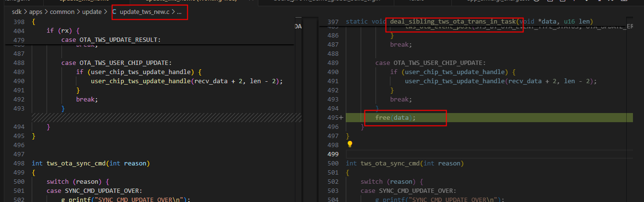Click sticky line number 397
This screenshot has width=644, height=202.
coord(333,22)
